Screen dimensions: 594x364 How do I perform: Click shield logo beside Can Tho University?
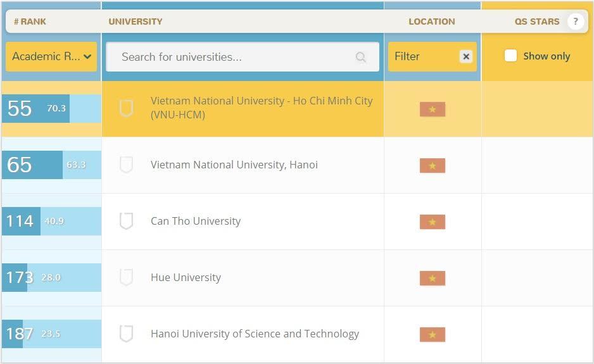tap(127, 221)
